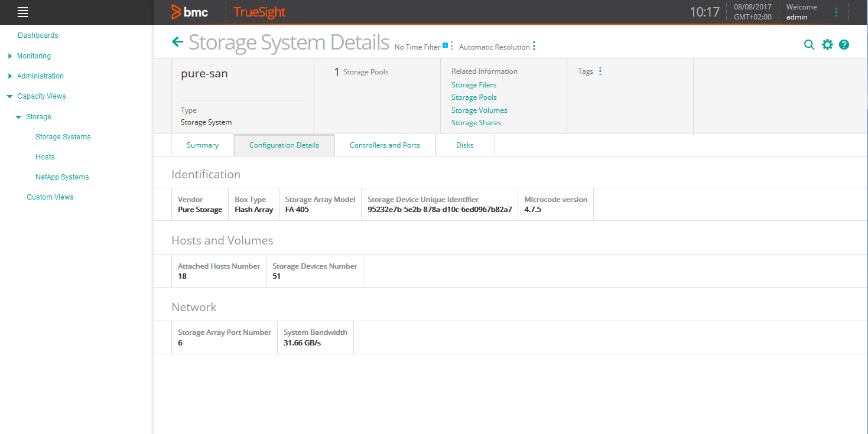
Task: Expand the Monitoring menu arrow
Action: 10,56
